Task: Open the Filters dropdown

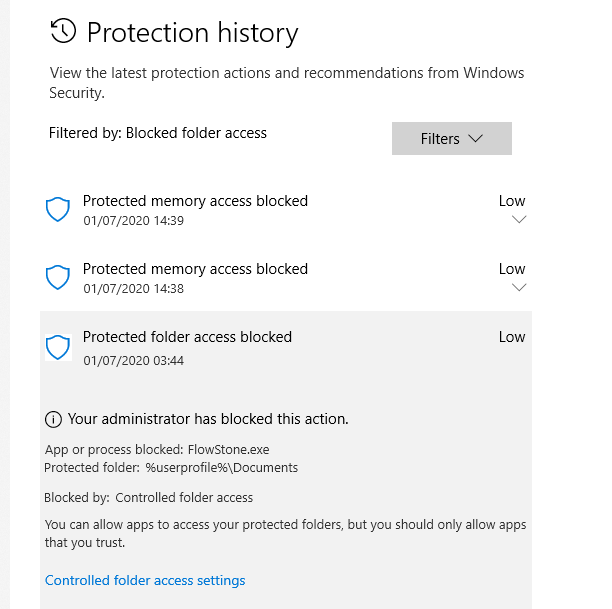Action: [452, 139]
